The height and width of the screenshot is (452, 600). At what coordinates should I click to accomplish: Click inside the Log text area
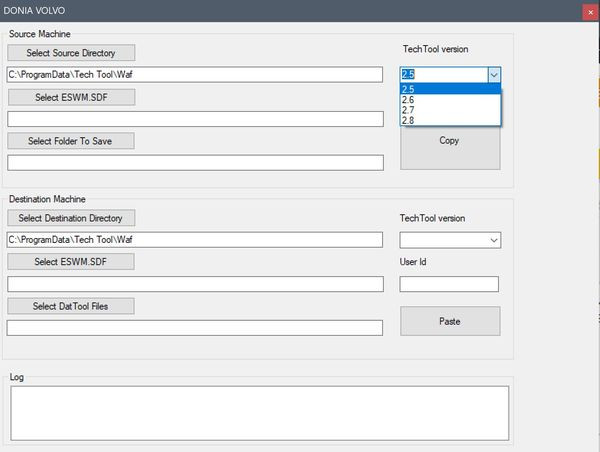[259, 412]
